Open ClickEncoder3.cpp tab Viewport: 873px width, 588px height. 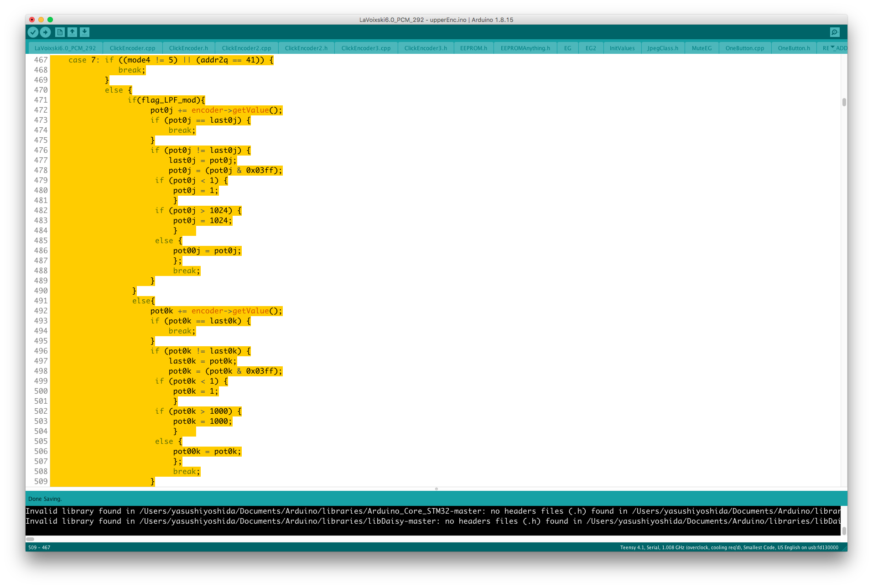pyautogui.click(x=366, y=48)
